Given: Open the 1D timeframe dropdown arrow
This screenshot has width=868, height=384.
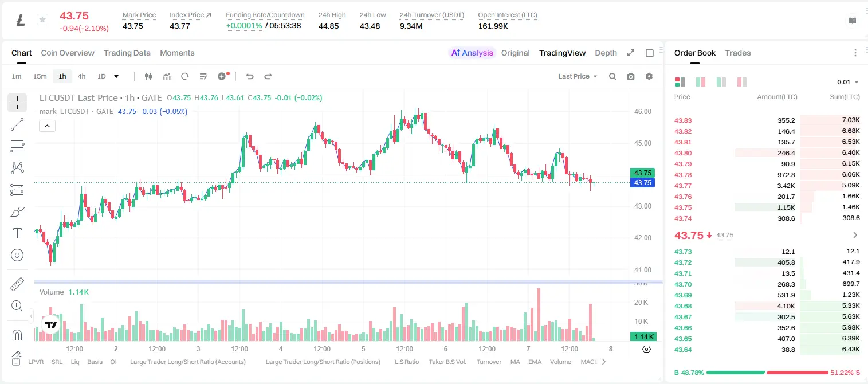Looking at the screenshot, I should tap(116, 76).
